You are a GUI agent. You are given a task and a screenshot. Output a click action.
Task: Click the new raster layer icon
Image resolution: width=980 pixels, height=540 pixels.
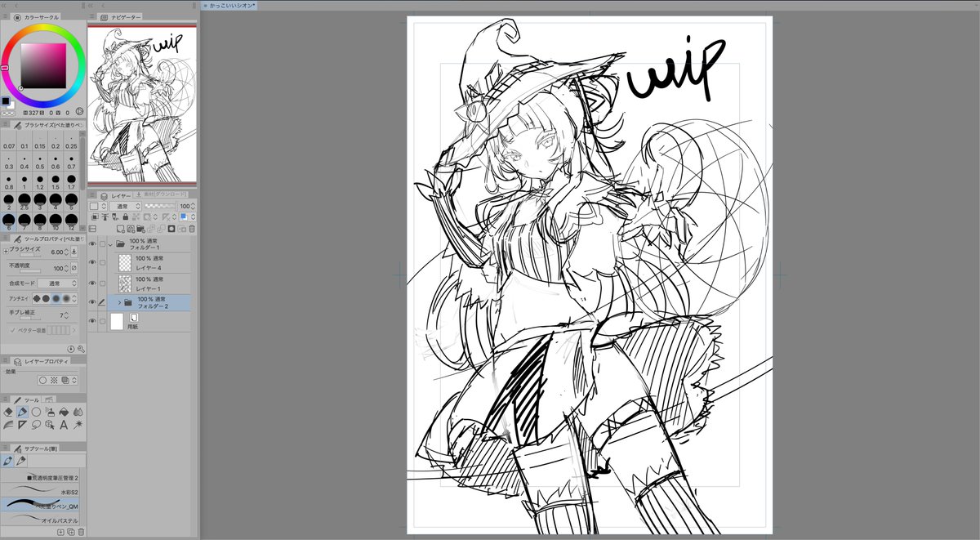tap(120, 229)
